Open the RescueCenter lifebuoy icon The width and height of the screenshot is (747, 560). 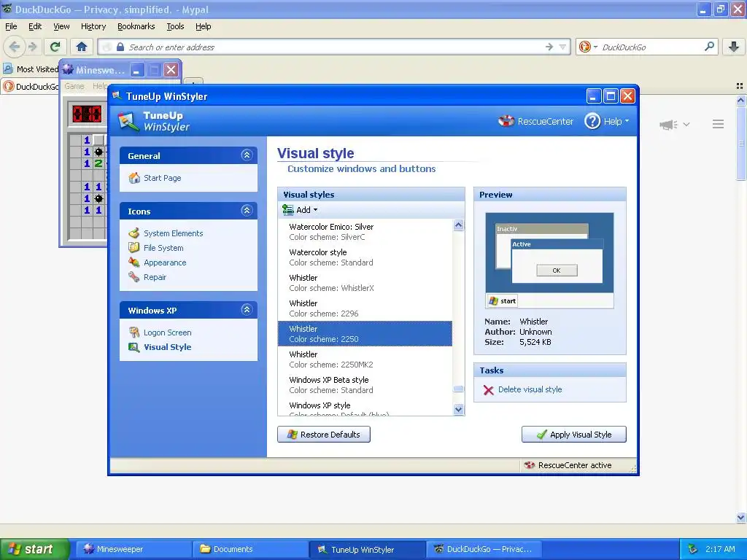pos(506,121)
